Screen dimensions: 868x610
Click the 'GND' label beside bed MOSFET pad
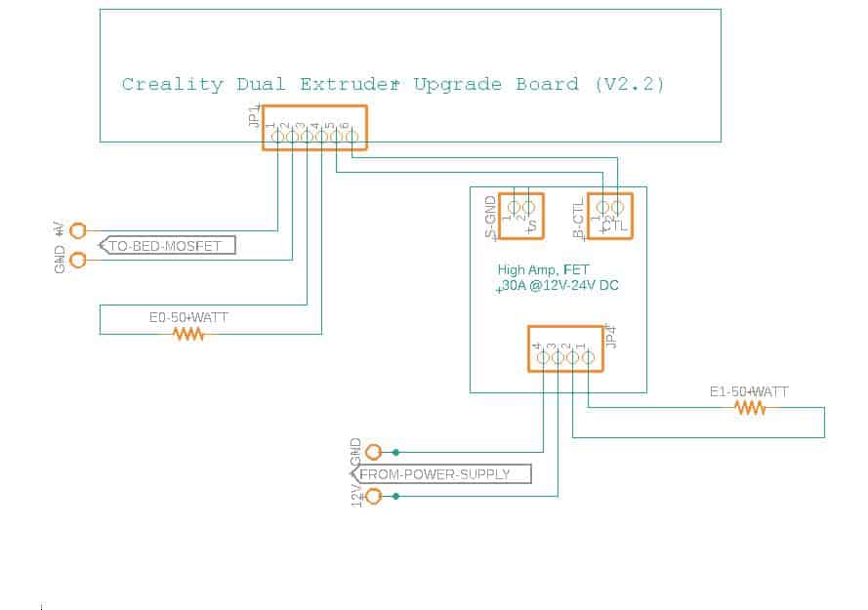coord(60,260)
